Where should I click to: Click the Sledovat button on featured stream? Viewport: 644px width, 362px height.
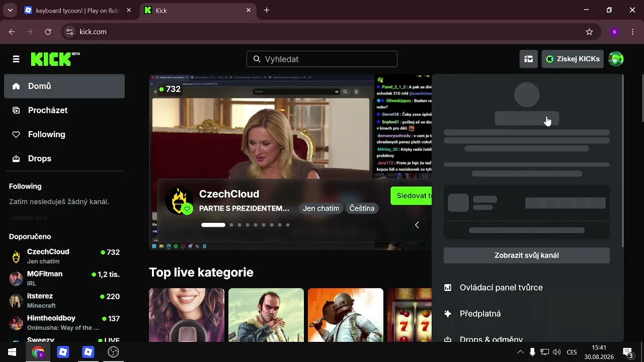(411, 196)
